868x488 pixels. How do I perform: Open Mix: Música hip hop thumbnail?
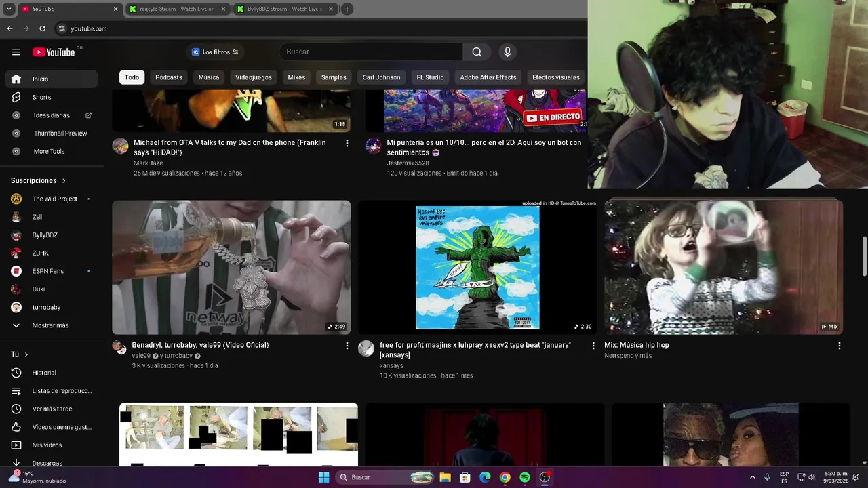724,267
